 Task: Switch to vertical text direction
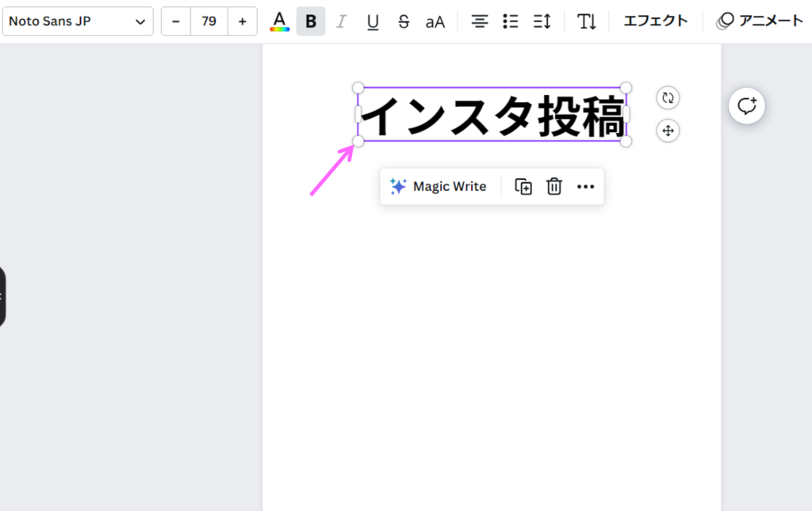[x=587, y=21]
